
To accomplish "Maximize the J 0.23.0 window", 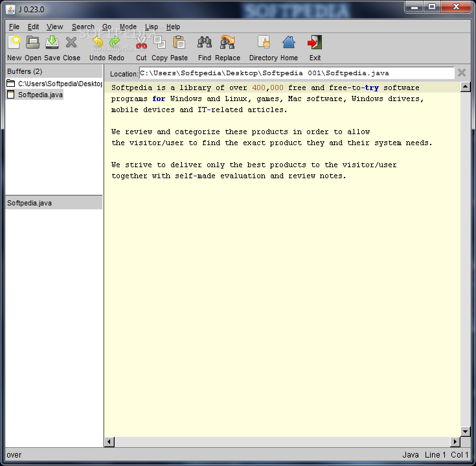I will click(x=432, y=6).
